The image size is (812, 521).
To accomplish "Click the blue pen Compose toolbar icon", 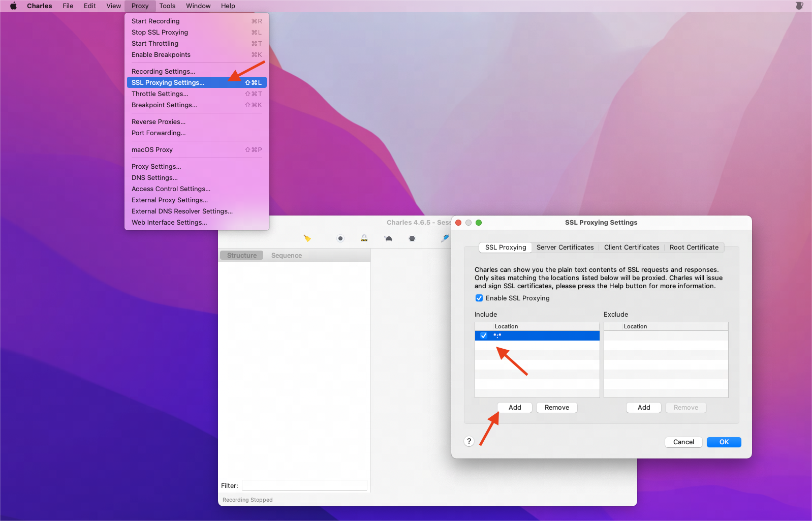I will [445, 238].
